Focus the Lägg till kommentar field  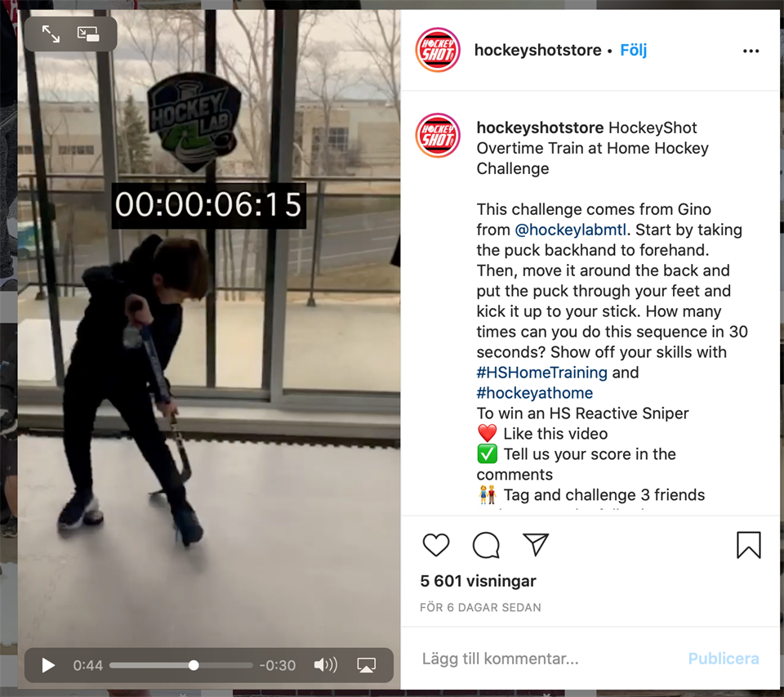point(545,659)
